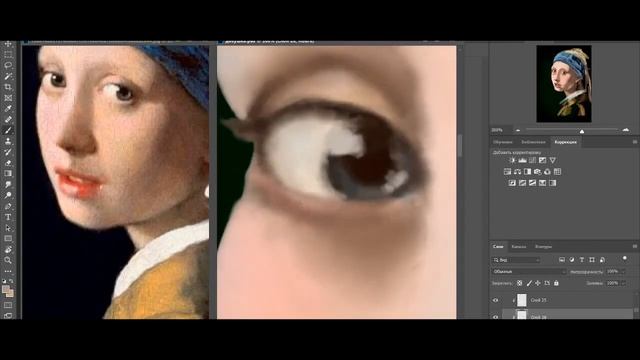Screen dimensions: 640x360
Task: Switch to the Контуры tab
Action: 543,247
